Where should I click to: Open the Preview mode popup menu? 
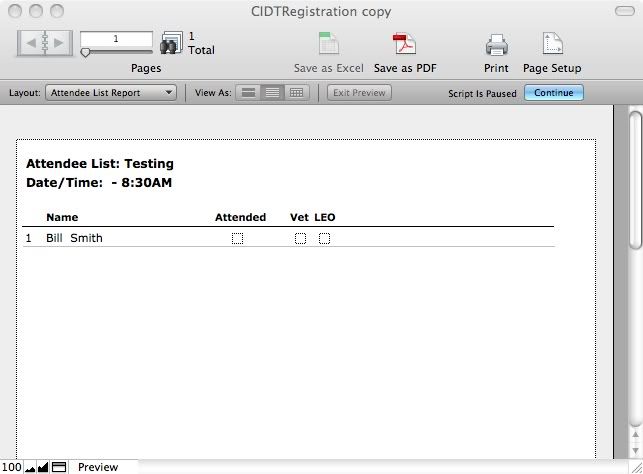point(98,467)
